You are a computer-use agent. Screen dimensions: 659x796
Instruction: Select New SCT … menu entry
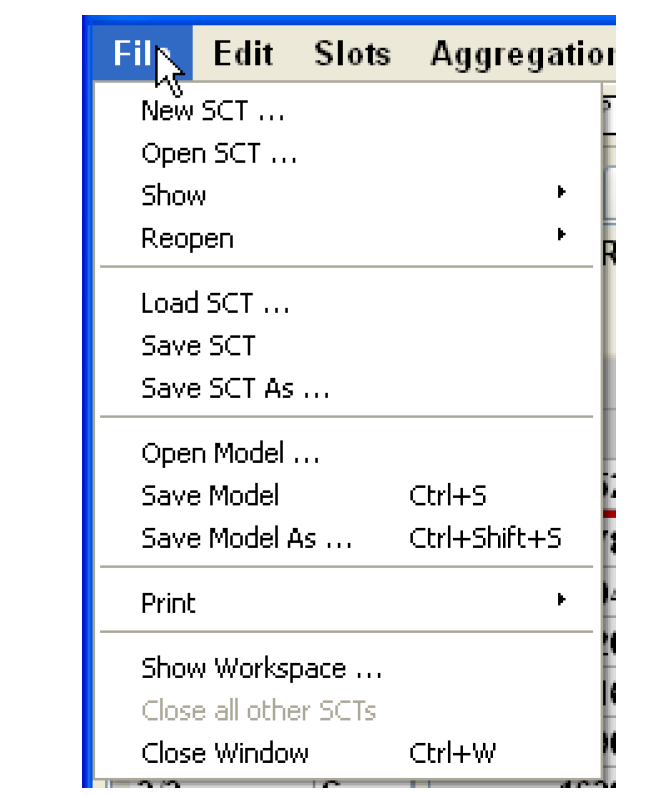pos(212,111)
